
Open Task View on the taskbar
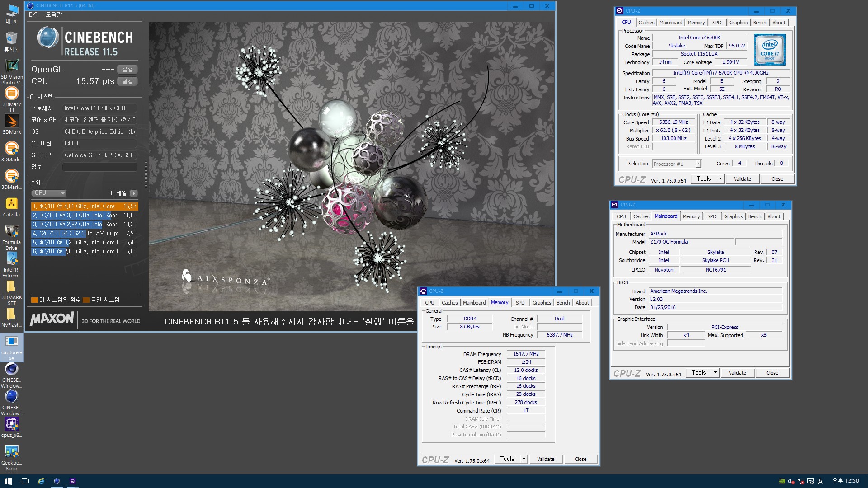click(24, 481)
